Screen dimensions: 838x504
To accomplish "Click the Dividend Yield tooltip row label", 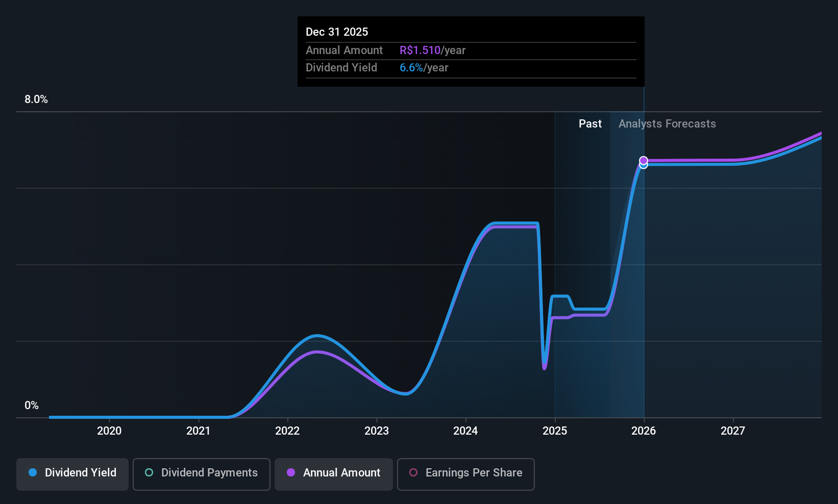I will [x=341, y=68].
